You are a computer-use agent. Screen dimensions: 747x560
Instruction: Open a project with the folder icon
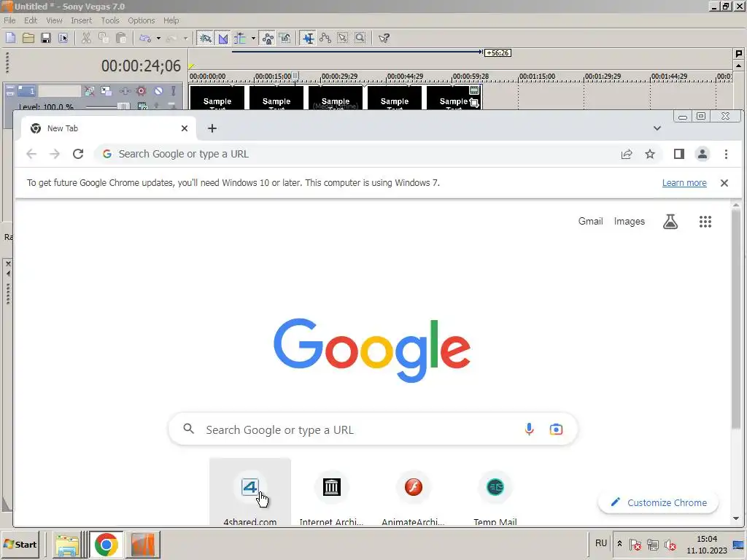tap(28, 38)
